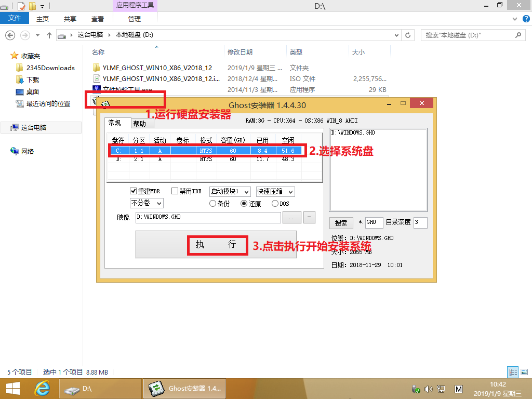Select 文件校验工具.exe icon
Screen dimensions: 532x399
pos(97,88)
